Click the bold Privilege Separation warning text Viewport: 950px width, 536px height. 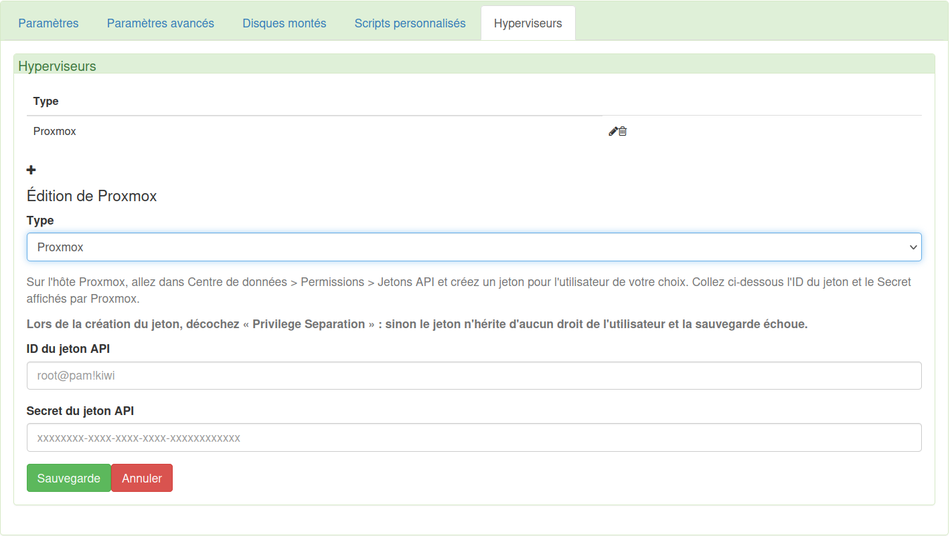pyautogui.click(x=417, y=324)
